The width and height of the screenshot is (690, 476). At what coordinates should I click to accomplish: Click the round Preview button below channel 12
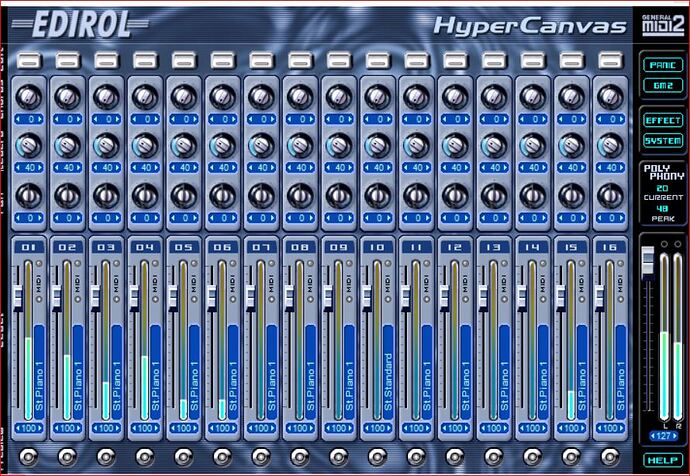pyautogui.click(x=455, y=457)
